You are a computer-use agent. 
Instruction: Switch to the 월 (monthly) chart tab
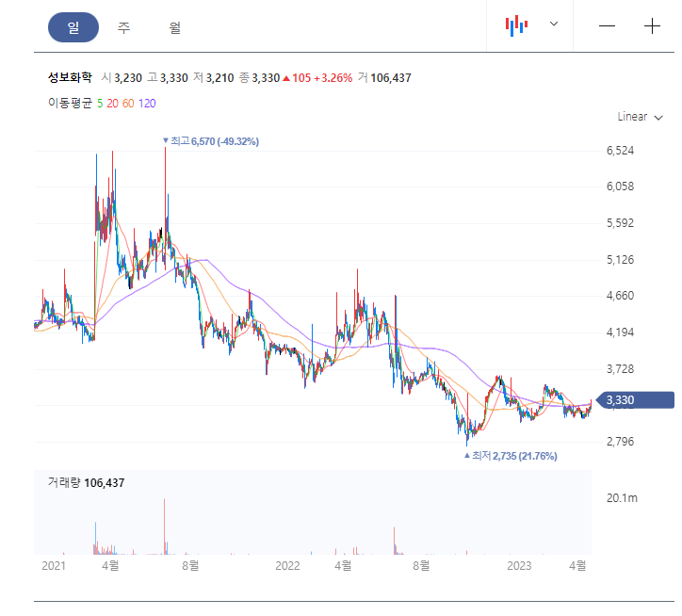[x=175, y=28]
